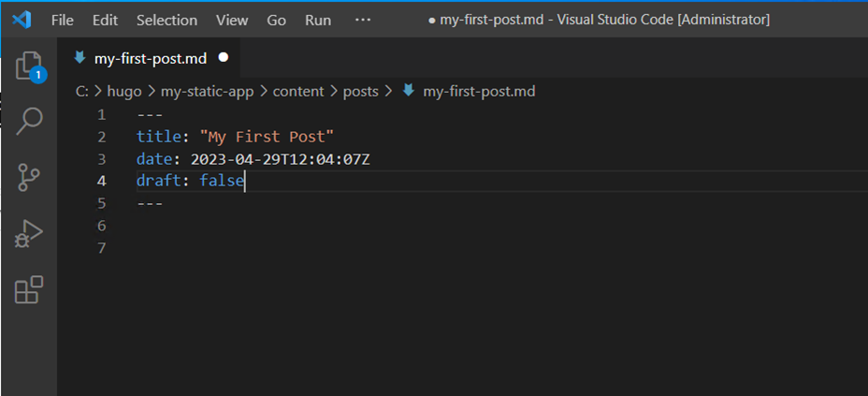Open the Edit menu

click(106, 20)
